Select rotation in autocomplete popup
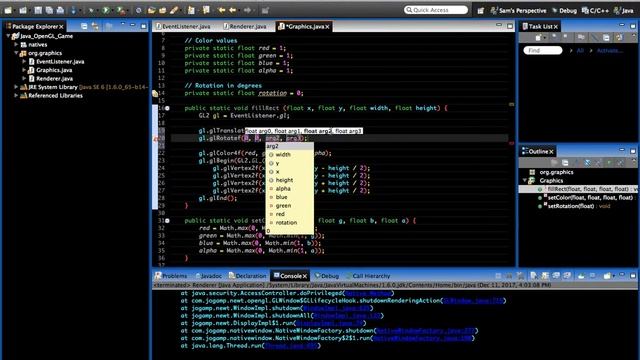The height and width of the screenshot is (360, 640). coord(289,222)
